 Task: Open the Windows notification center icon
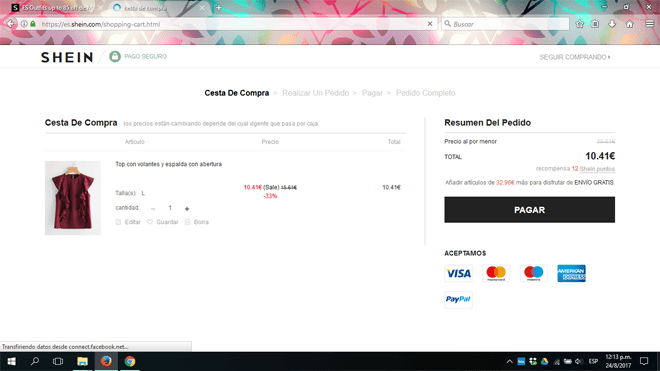point(644,361)
